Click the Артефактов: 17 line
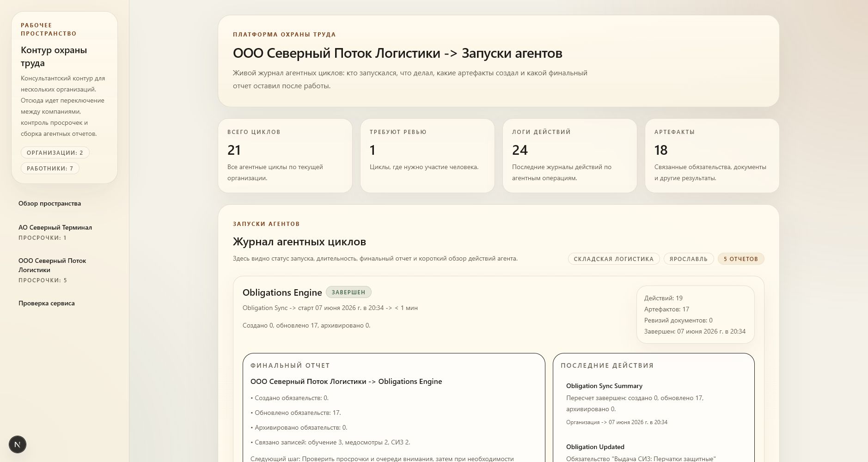Viewport: 868px width, 462px height. [666, 309]
